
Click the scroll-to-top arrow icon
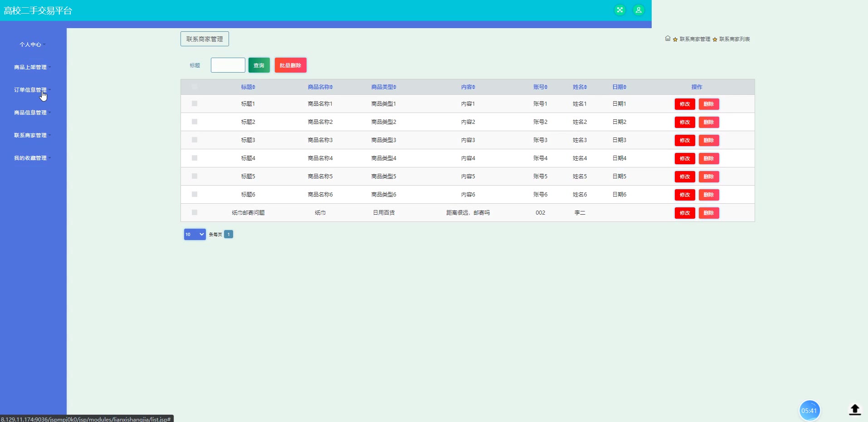click(x=854, y=410)
